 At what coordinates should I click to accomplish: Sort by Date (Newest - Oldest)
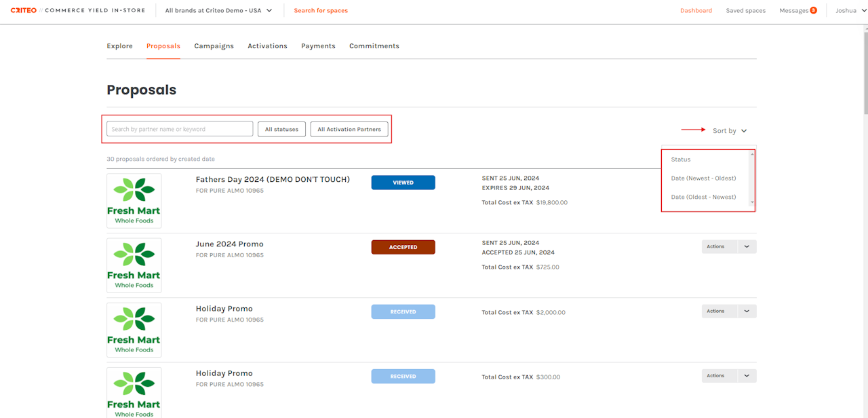tap(703, 178)
